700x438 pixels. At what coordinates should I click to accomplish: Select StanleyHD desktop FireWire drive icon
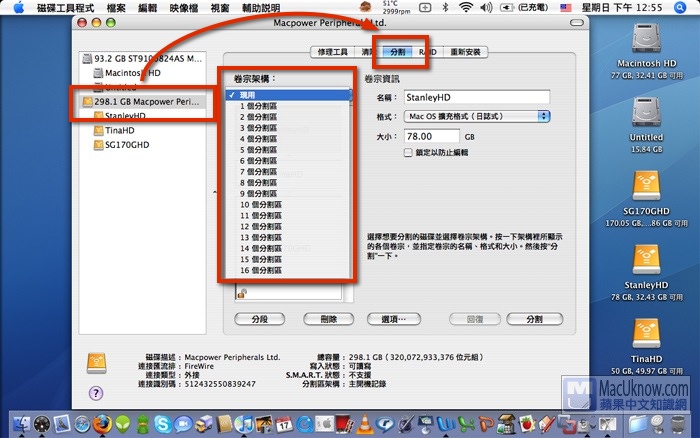pyautogui.click(x=646, y=260)
